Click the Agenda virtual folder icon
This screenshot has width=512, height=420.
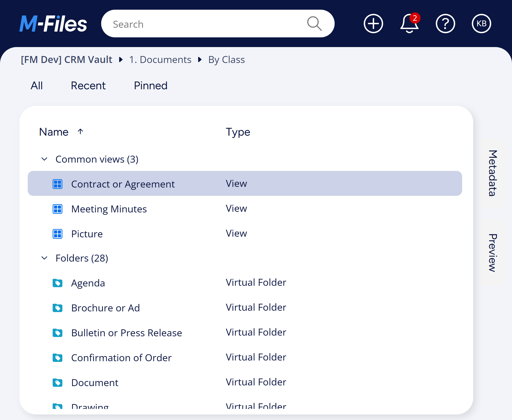point(58,283)
